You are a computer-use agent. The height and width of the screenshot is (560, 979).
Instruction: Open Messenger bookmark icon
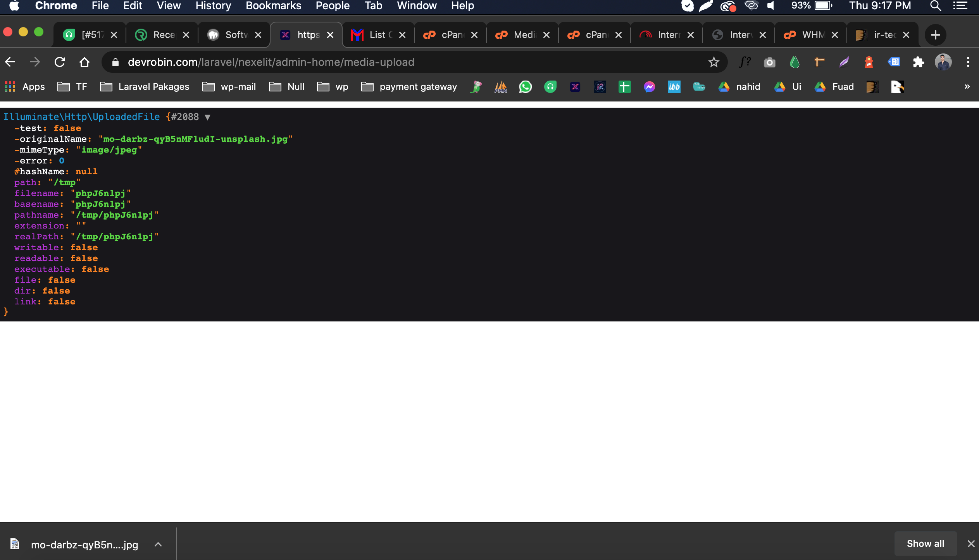click(649, 87)
